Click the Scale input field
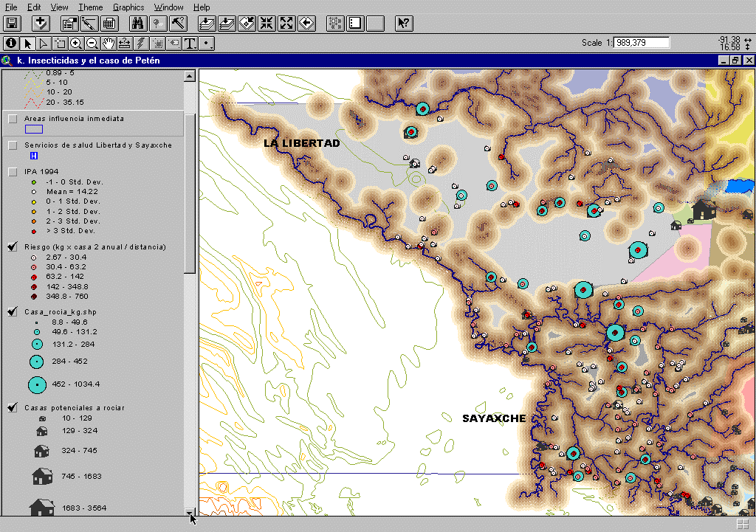756x532 pixels. 641,43
